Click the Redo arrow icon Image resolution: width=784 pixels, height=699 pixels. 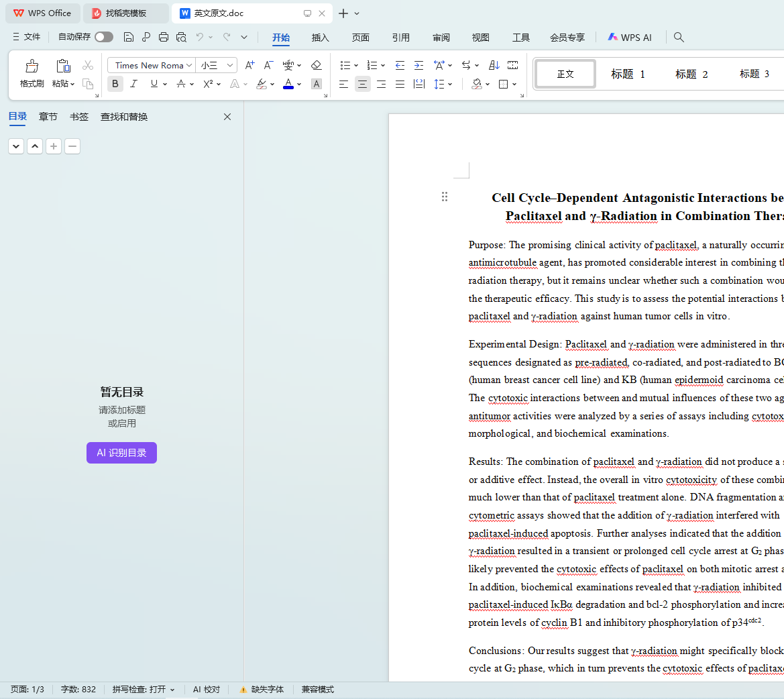pyautogui.click(x=227, y=37)
